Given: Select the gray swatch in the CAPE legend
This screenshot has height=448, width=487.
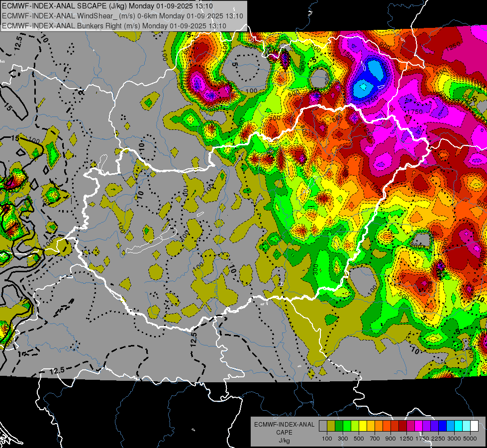Looking at the screenshot, I should pyautogui.click(x=323, y=426).
